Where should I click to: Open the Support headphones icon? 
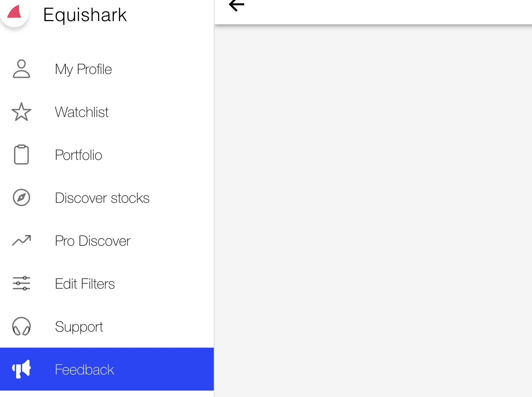coord(21,326)
